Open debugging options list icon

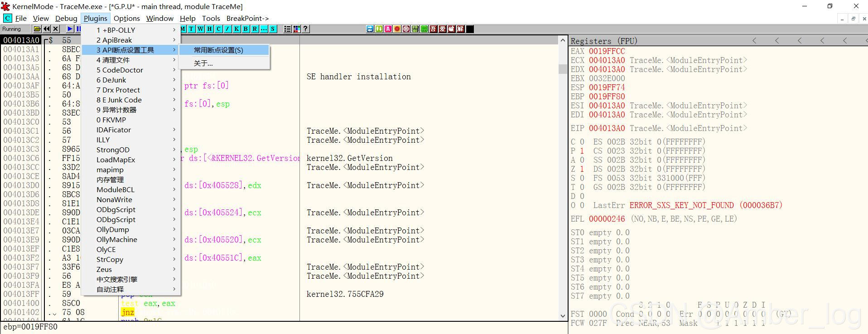(x=287, y=29)
